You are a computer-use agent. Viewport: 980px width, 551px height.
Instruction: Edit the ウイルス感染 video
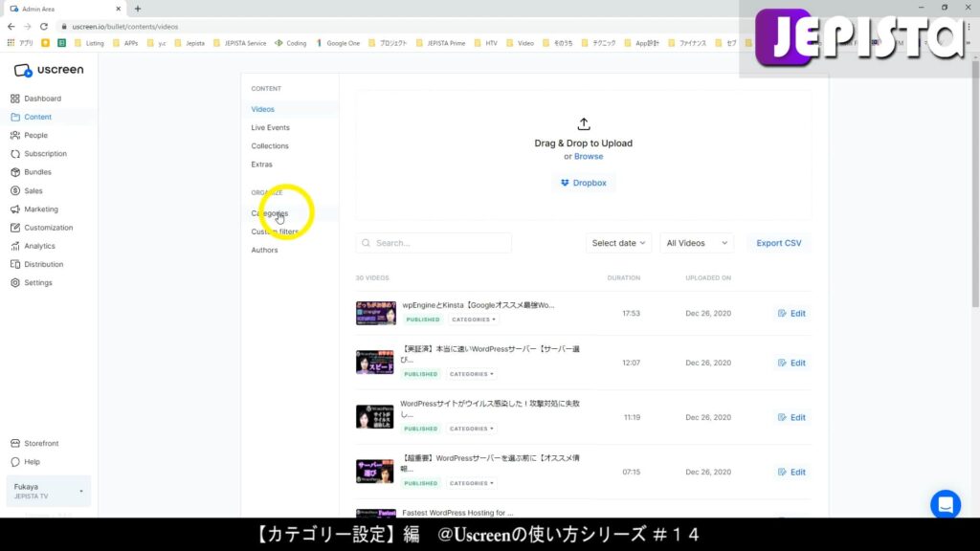[791, 417]
